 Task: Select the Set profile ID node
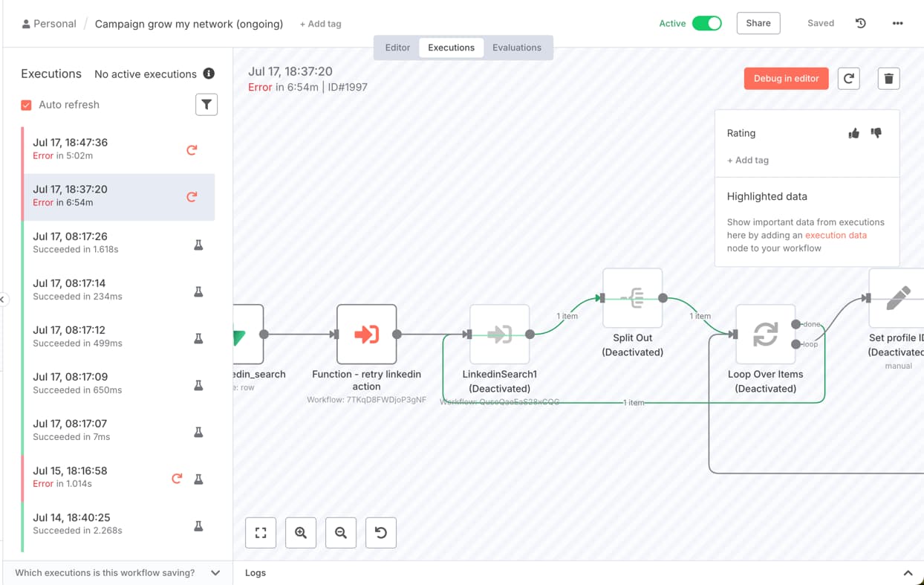897,298
